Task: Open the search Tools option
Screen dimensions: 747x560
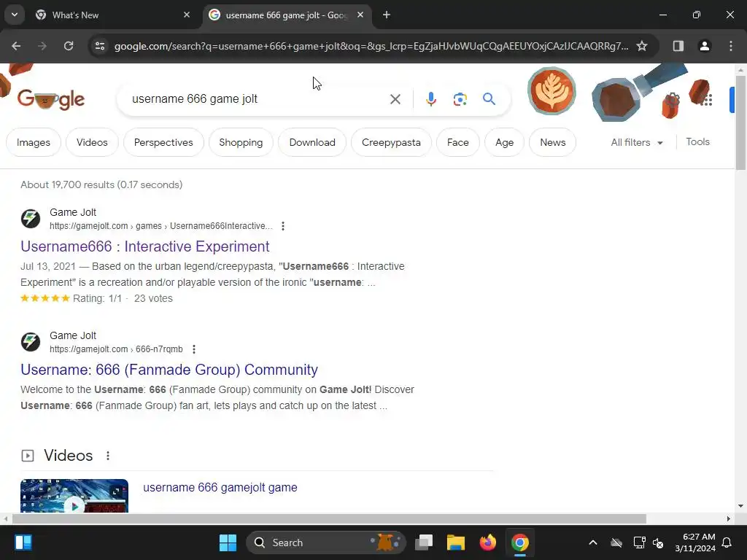Action: point(697,142)
